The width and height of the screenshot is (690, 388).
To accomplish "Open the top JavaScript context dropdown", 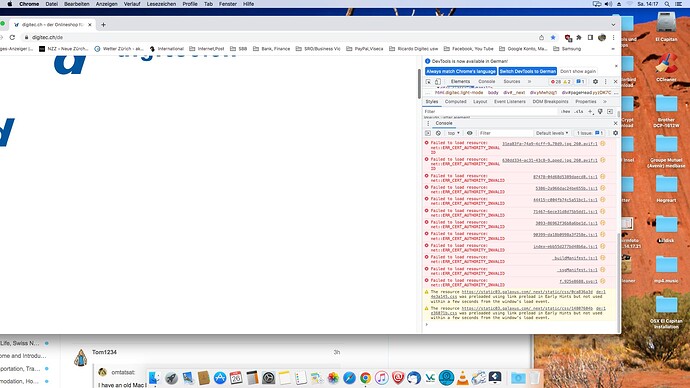I will (x=453, y=133).
